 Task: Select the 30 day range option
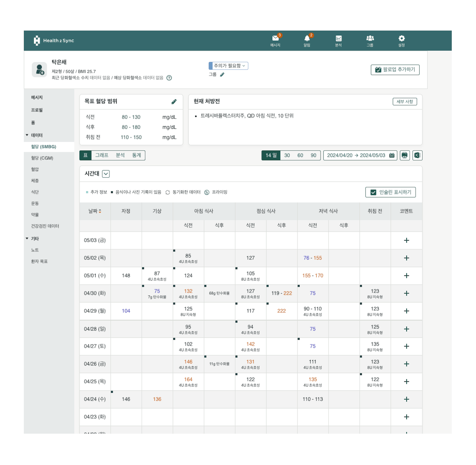pyautogui.click(x=287, y=155)
